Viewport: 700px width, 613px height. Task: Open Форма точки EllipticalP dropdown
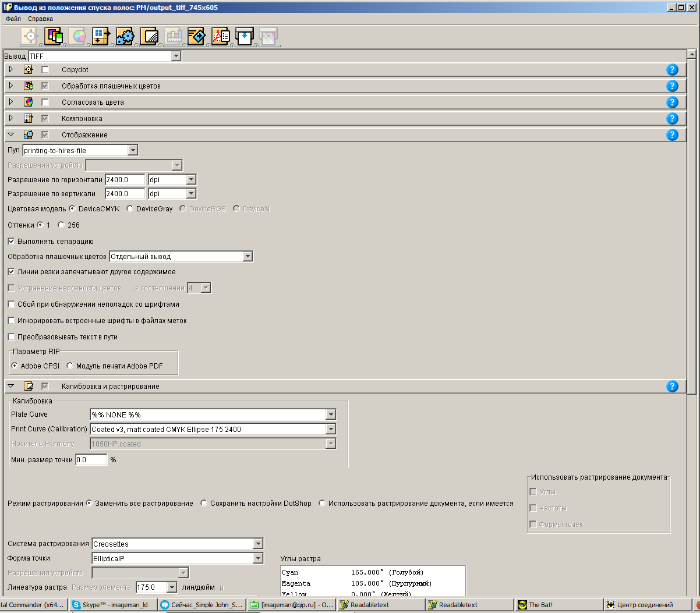tap(258, 558)
